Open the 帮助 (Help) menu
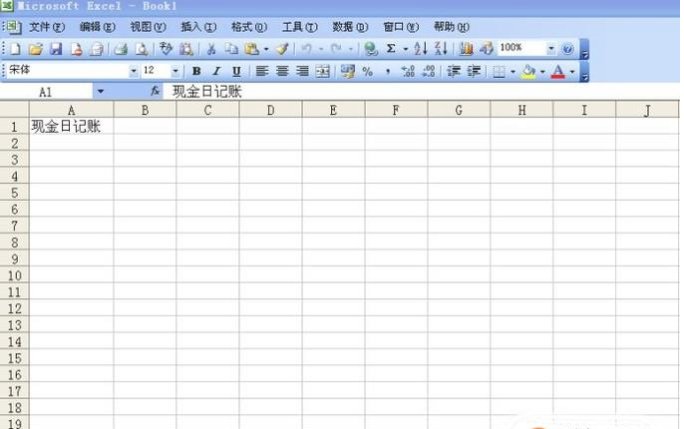Viewport: 684px width, 429px height. coord(451,27)
